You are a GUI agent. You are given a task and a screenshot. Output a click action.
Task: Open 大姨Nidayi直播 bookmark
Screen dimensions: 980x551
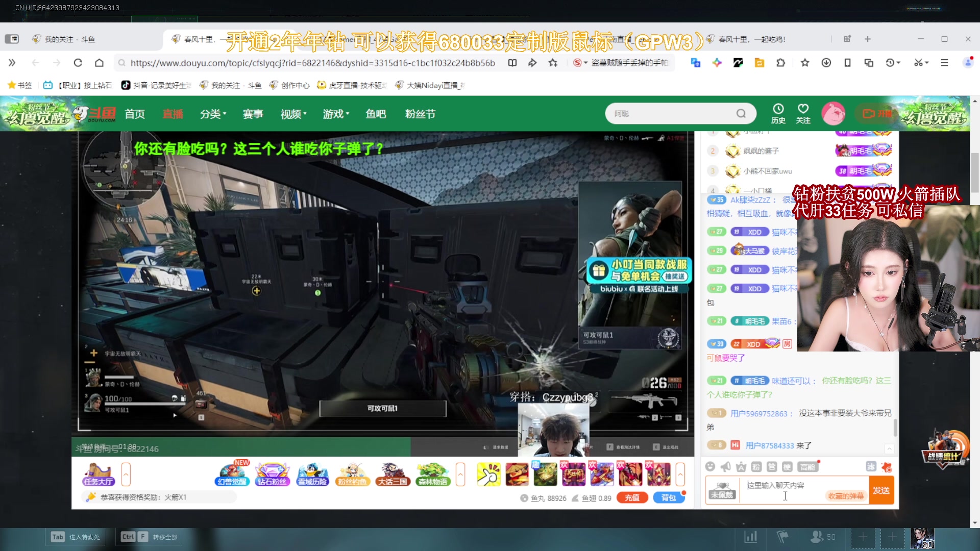430,85
